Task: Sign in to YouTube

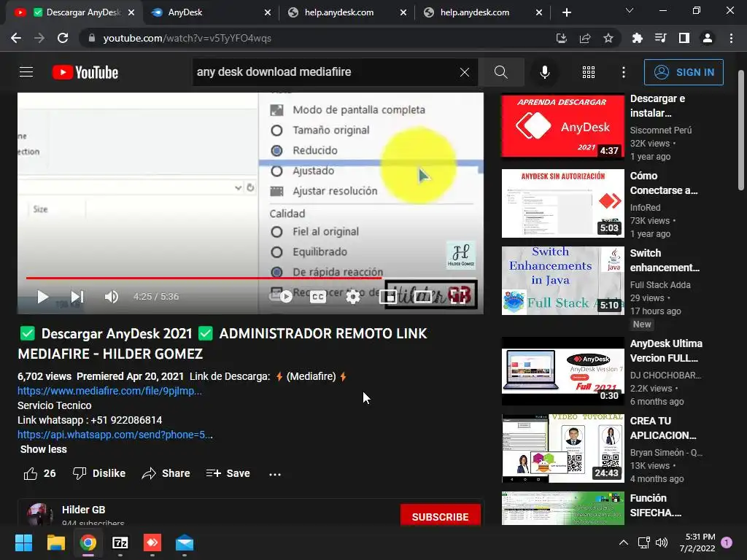Action: (684, 72)
